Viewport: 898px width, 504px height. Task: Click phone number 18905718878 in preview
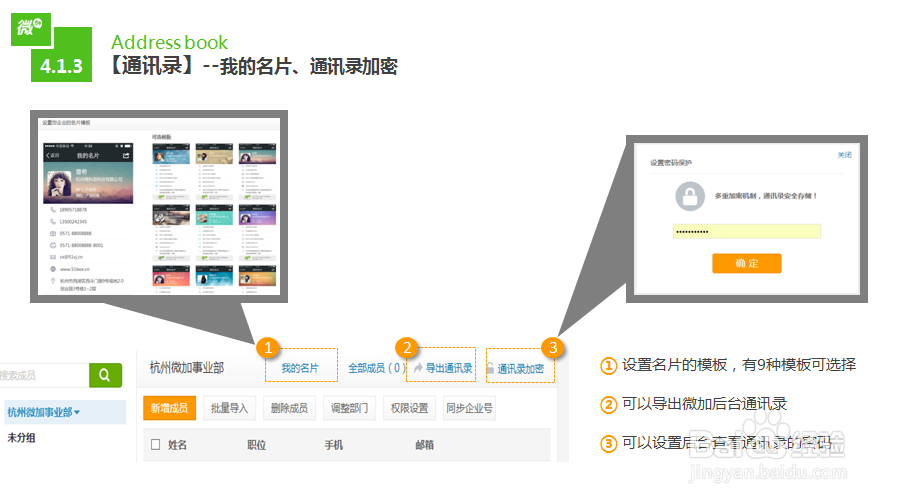[73, 210]
